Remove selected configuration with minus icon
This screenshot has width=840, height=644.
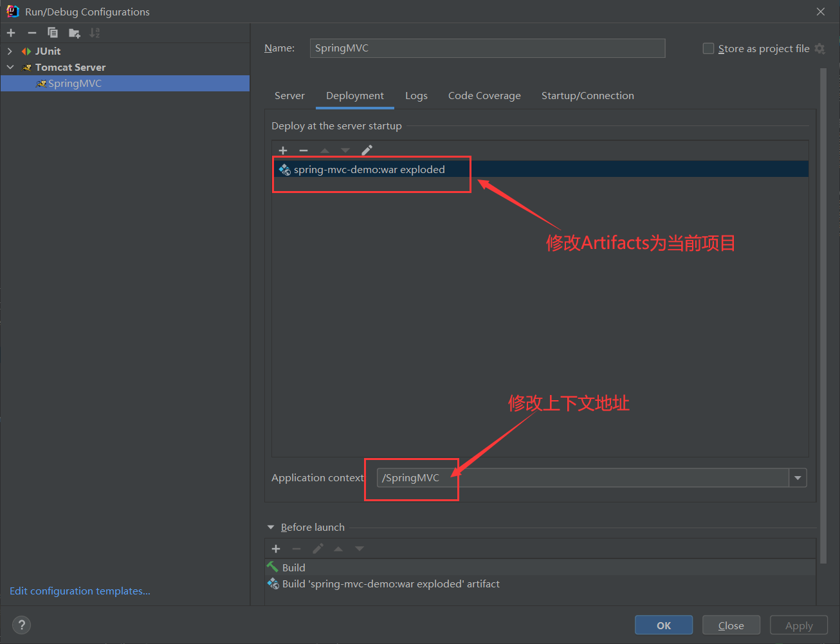click(32, 33)
